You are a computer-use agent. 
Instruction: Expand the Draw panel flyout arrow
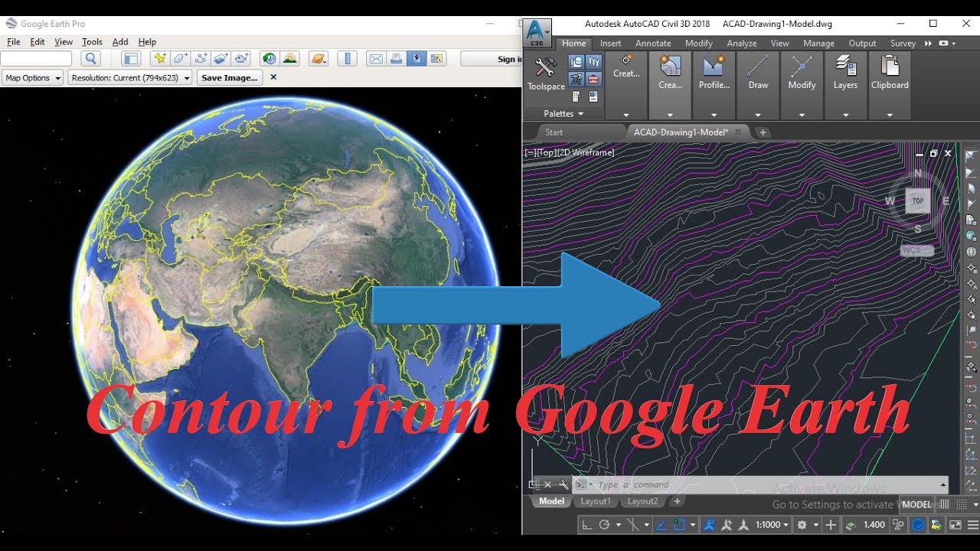click(758, 115)
